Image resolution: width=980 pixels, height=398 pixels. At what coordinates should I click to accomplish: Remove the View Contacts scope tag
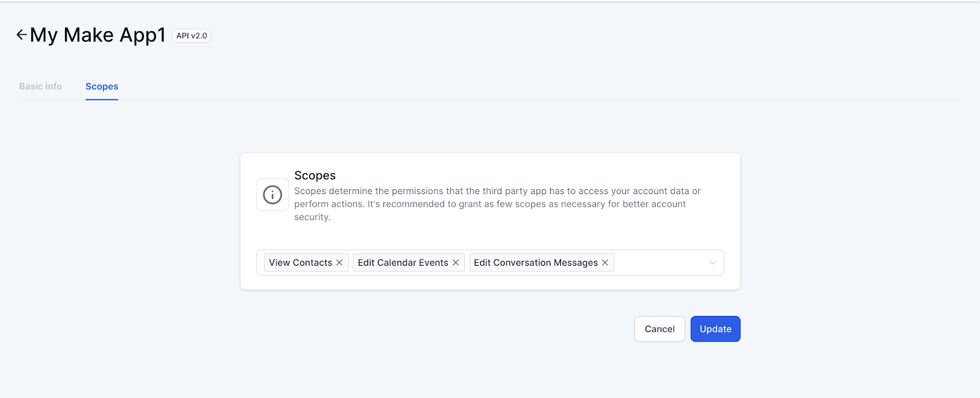339,263
